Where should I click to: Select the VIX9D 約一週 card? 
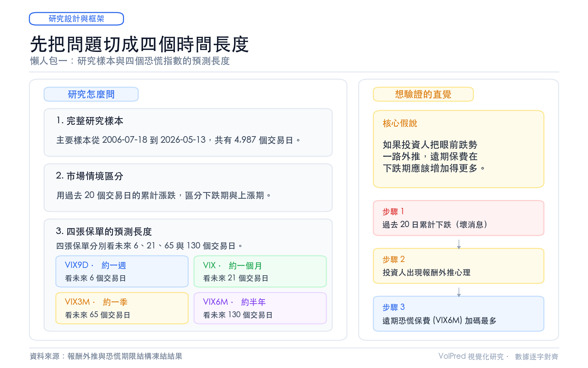pyautogui.click(x=122, y=272)
